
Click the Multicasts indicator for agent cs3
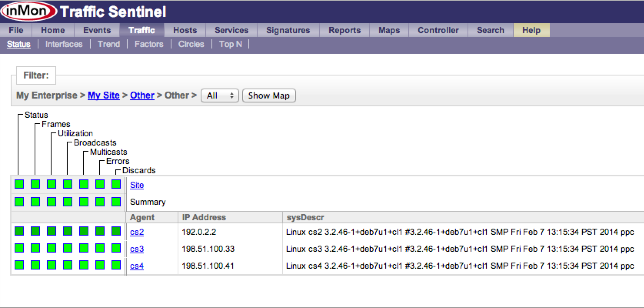coord(84,248)
